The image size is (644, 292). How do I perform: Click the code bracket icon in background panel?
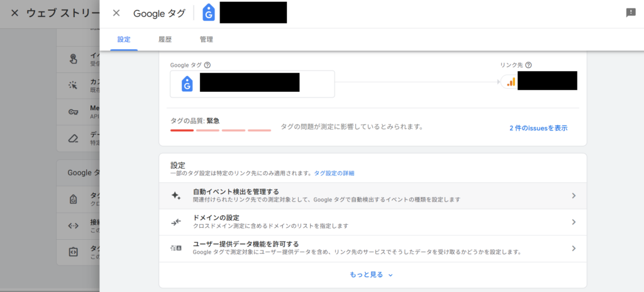coord(73,252)
